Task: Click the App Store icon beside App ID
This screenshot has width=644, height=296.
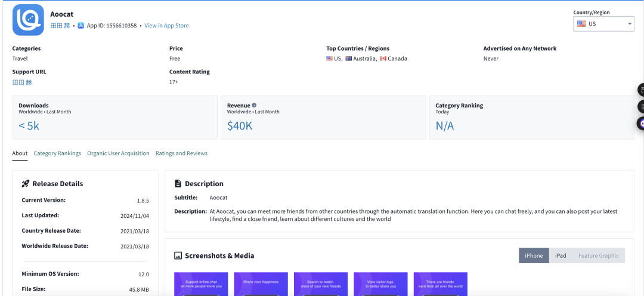Action: coord(80,26)
